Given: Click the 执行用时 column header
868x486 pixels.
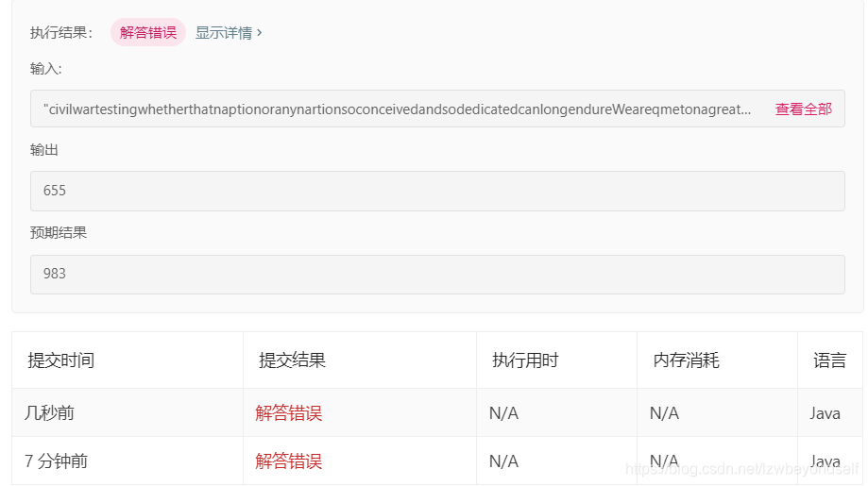Looking at the screenshot, I should 525,360.
